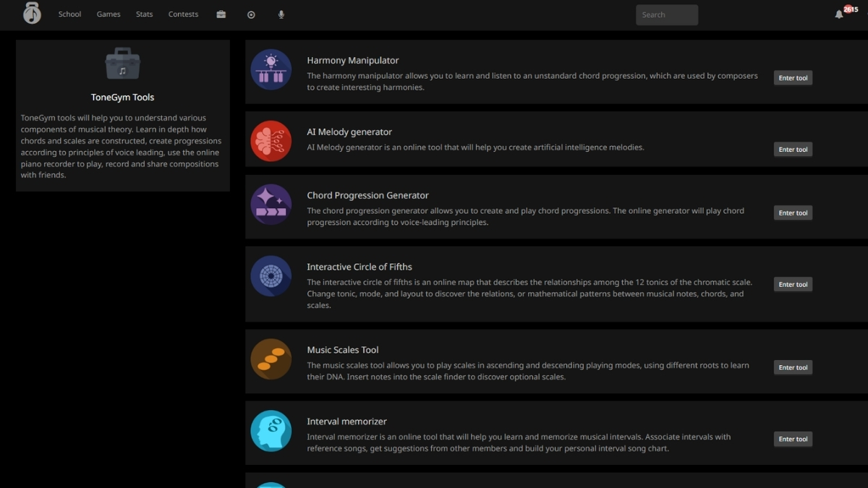
Task: Click the Interactive Circle of Fifths title
Action: [359, 267]
